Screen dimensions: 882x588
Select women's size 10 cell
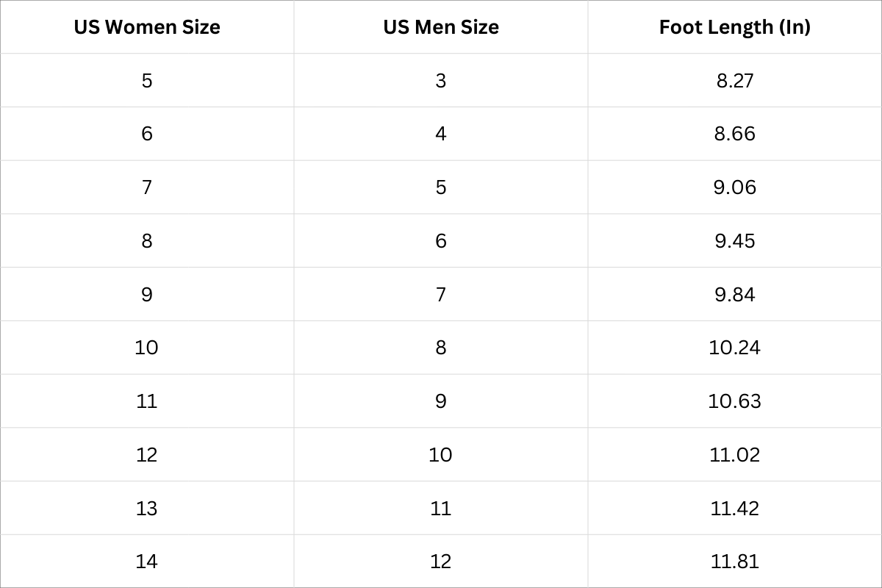[x=147, y=348]
